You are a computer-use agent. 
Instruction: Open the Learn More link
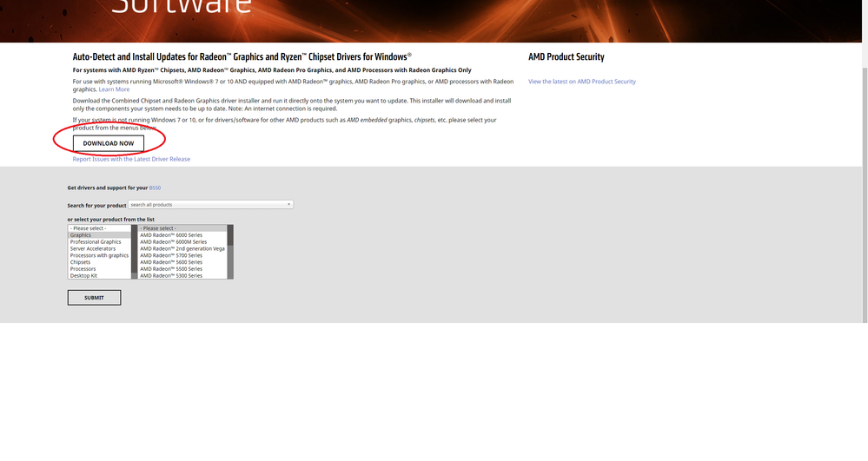pyautogui.click(x=114, y=89)
